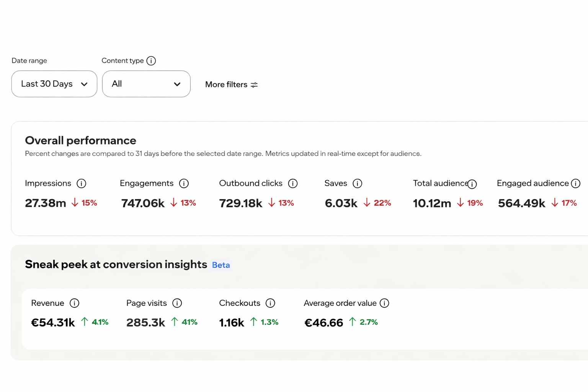Click chevron arrow in date range selector
Viewport: 588px width, 392px height.
tap(84, 84)
